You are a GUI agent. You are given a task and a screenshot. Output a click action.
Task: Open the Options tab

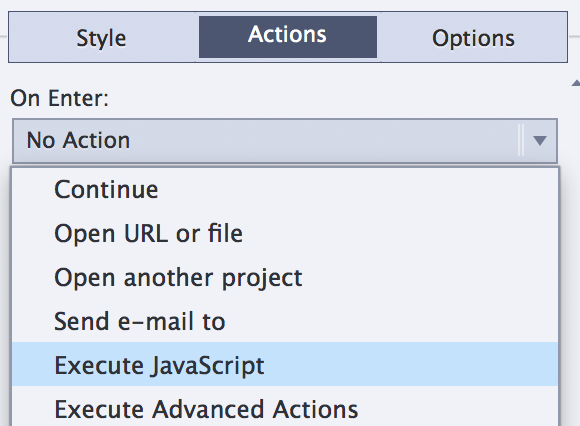coord(473,37)
